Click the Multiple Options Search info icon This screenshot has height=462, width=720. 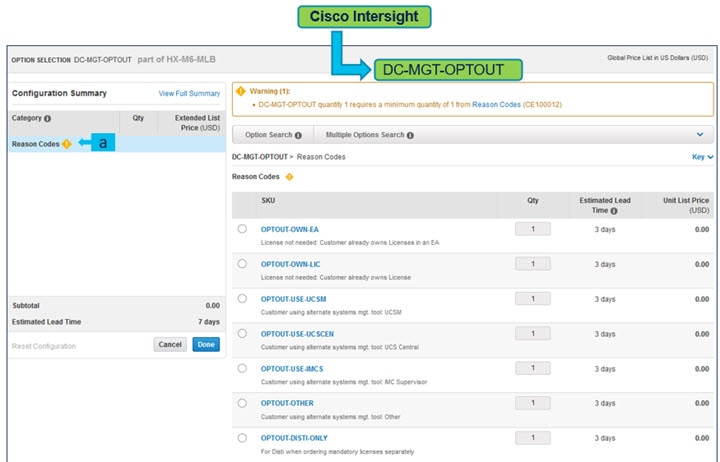(x=410, y=135)
